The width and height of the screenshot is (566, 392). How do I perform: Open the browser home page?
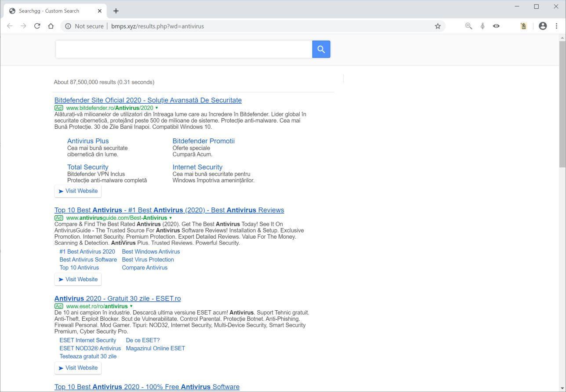coord(51,26)
